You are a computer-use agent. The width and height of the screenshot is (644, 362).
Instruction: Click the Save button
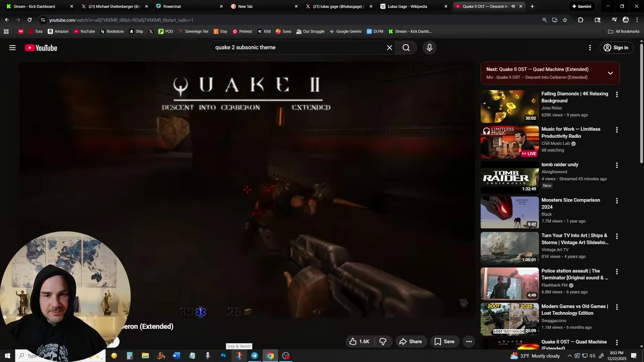coord(444,341)
